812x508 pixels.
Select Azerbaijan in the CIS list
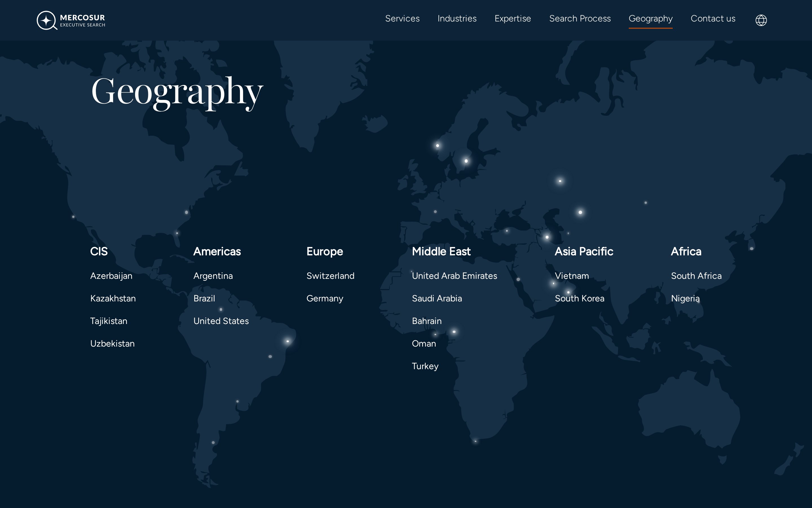pos(111,276)
